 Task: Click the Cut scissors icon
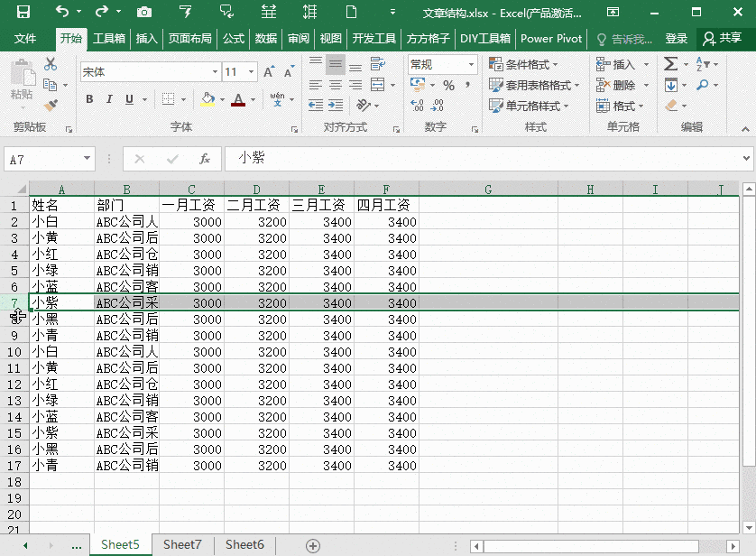point(51,64)
